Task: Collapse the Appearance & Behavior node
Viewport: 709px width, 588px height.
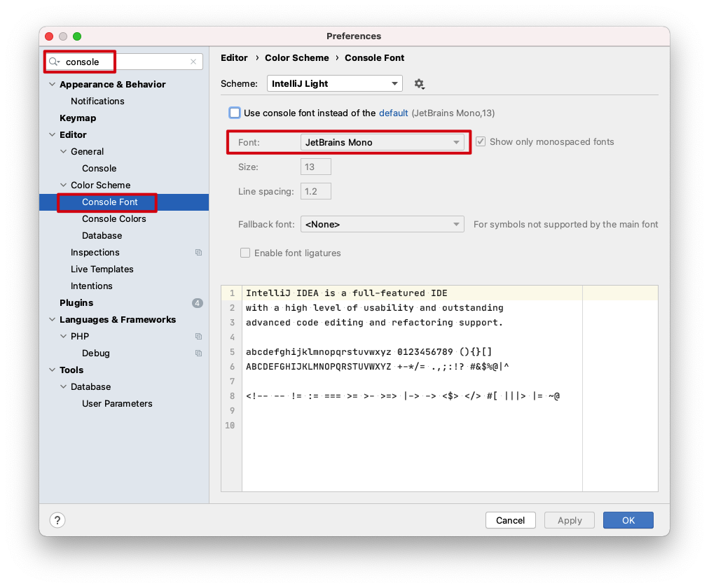Action: pos(53,85)
